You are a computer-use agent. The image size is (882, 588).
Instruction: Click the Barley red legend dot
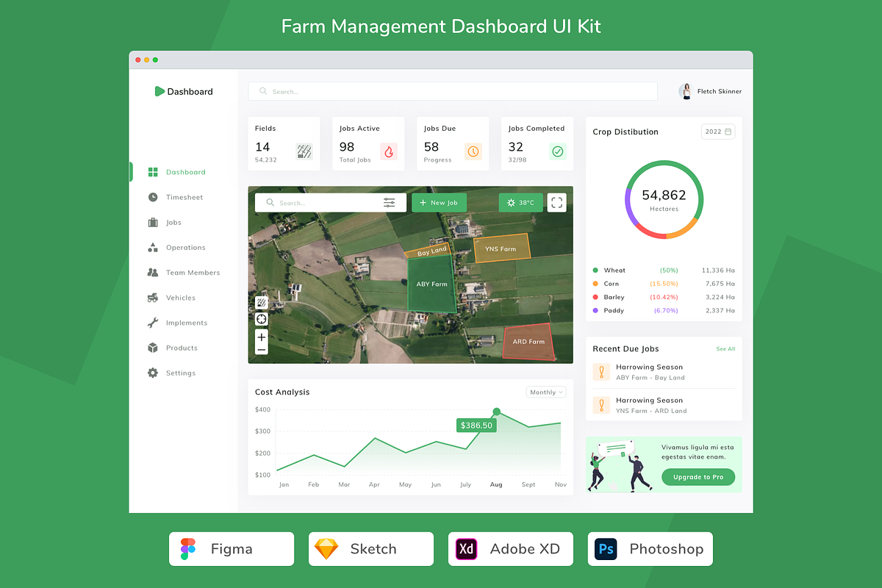[x=595, y=297]
